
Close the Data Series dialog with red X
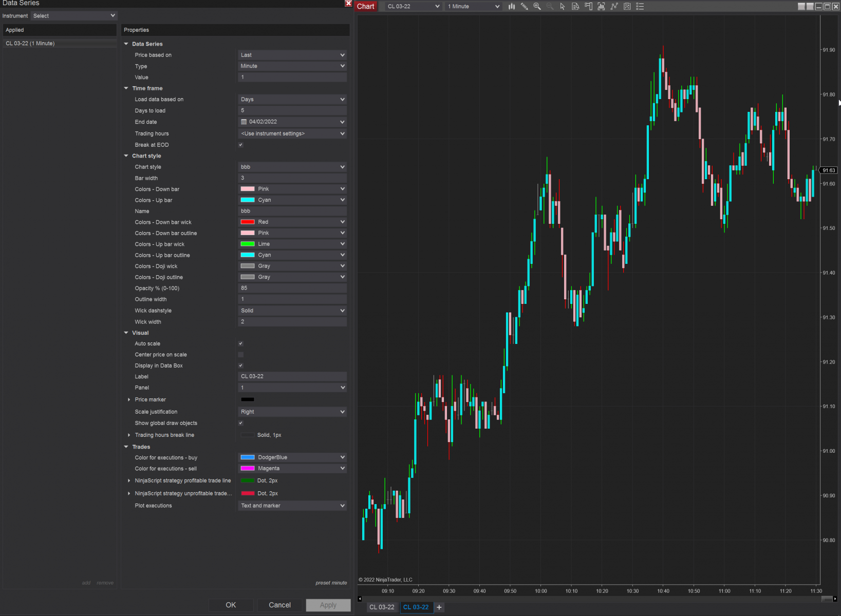click(348, 4)
